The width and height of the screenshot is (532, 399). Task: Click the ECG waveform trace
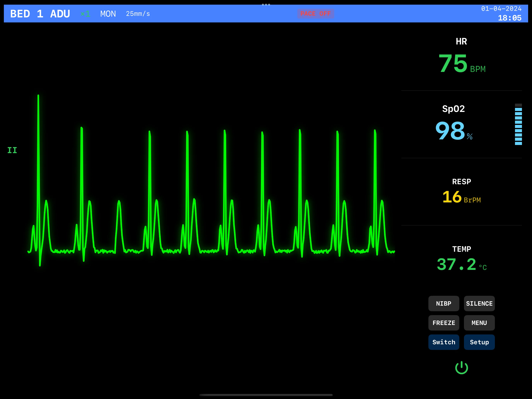click(x=211, y=180)
